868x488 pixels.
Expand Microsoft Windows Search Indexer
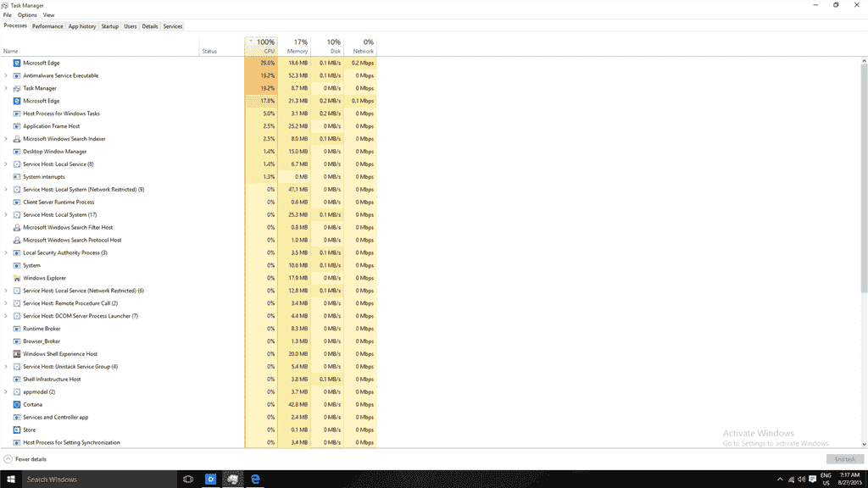[x=6, y=139]
